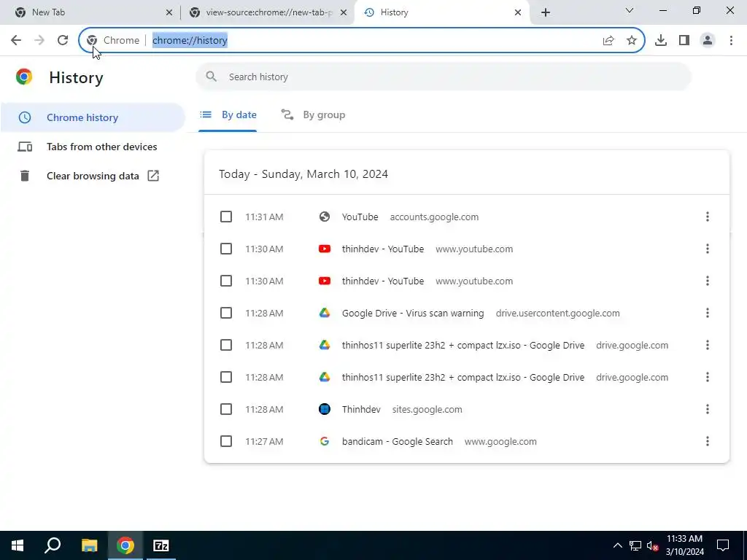Viewport: 747px width, 560px height.
Task: Open actions menu for second thinhdev - YouTube entry
Action: pyautogui.click(x=708, y=281)
